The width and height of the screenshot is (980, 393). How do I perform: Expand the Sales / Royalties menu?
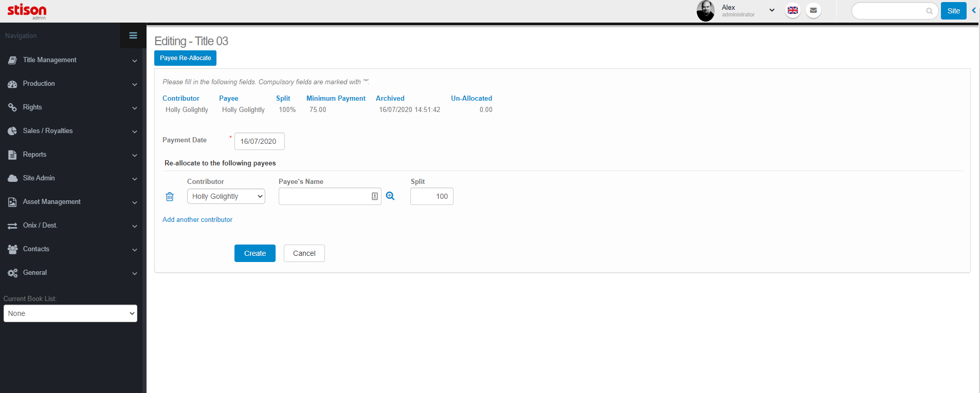pyautogui.click(x=70, y=131)
